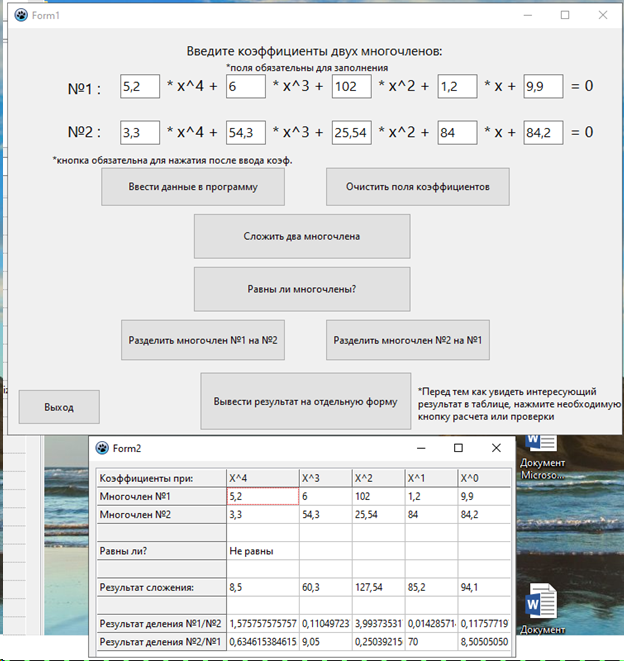The width and height of the screenshot is (624, 661).
Task: Select the X^4 column header
Action: pyautogui.click(x=263, y=478)
